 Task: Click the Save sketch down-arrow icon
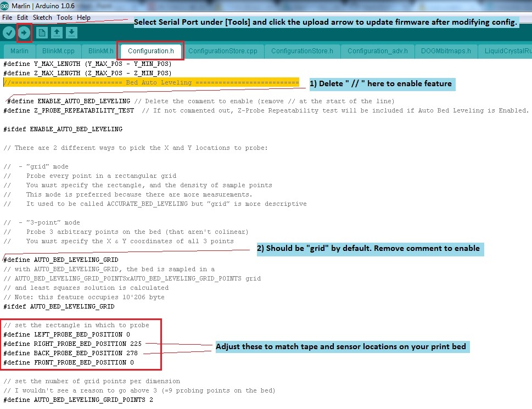tap(71, 33)
